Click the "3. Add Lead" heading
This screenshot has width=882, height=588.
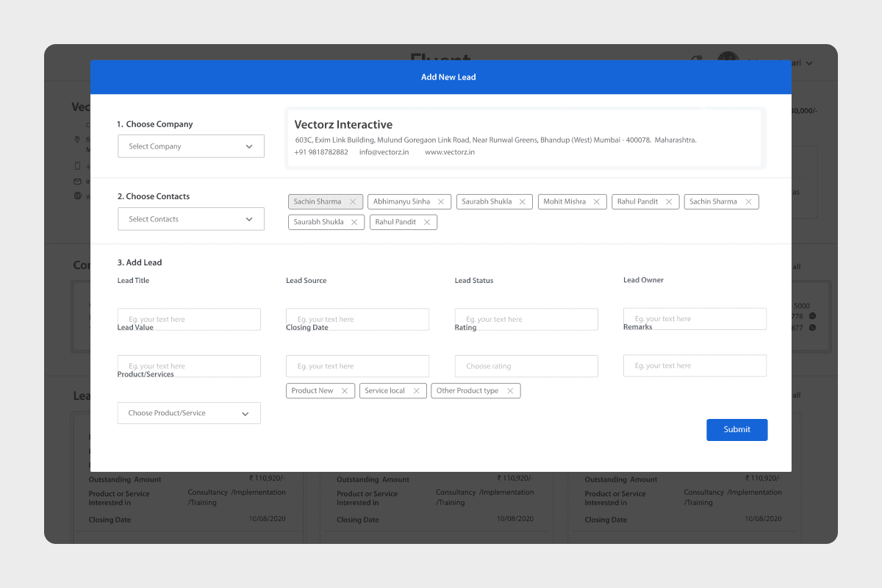pos(140,262)
